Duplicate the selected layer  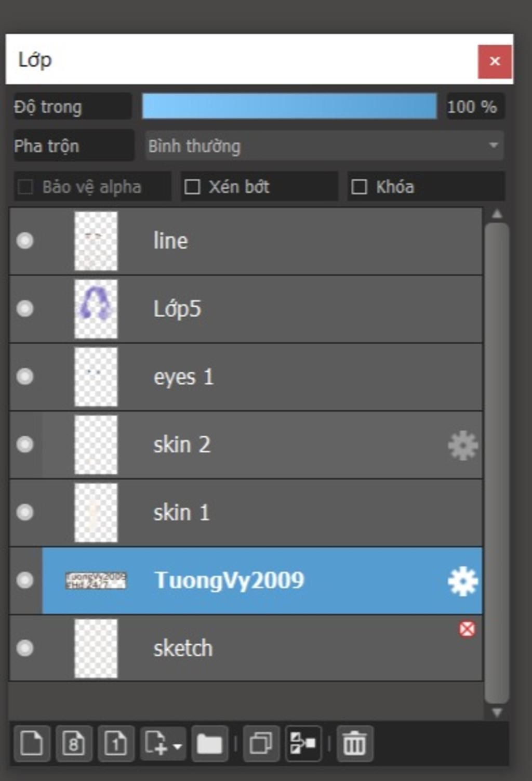pyautogui.click(x=261, y=743)
